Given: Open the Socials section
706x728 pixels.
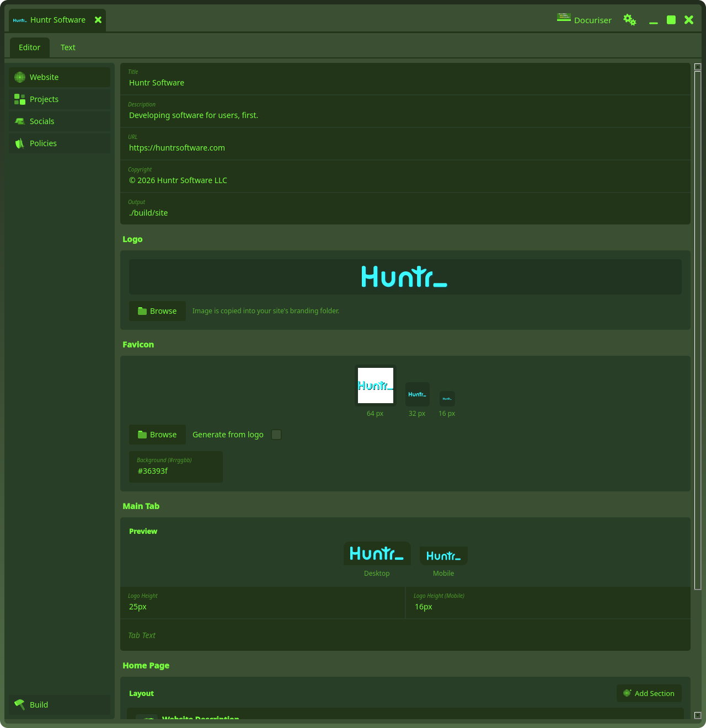Looking at the screenshot, I should click(x=60, y=121).
